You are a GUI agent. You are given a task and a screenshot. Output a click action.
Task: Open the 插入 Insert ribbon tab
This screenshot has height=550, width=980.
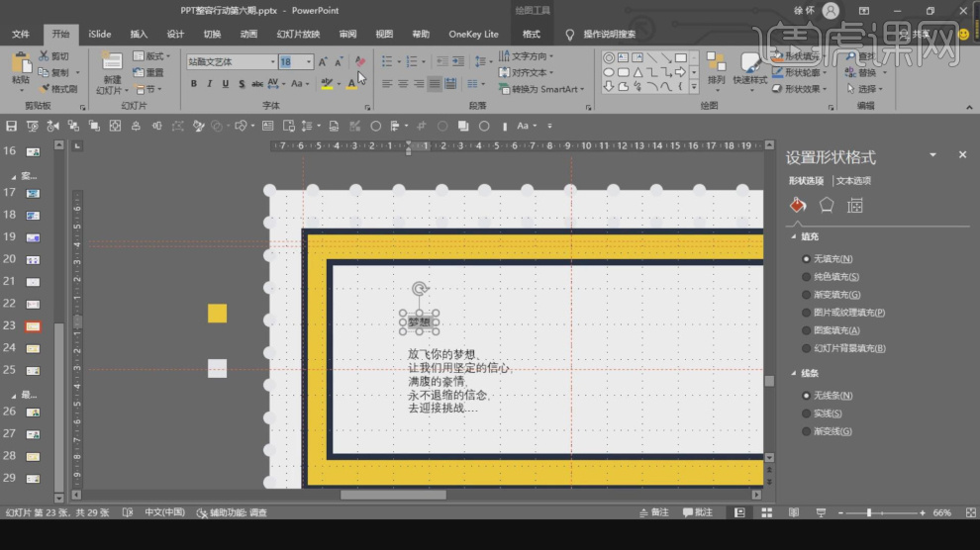(x=139, y=34)
